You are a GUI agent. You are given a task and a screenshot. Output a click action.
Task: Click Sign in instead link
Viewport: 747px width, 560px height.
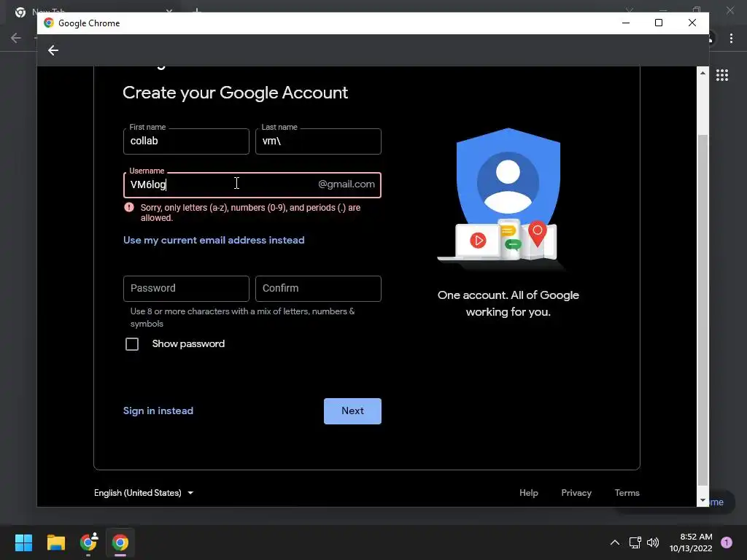pos(158,411)
